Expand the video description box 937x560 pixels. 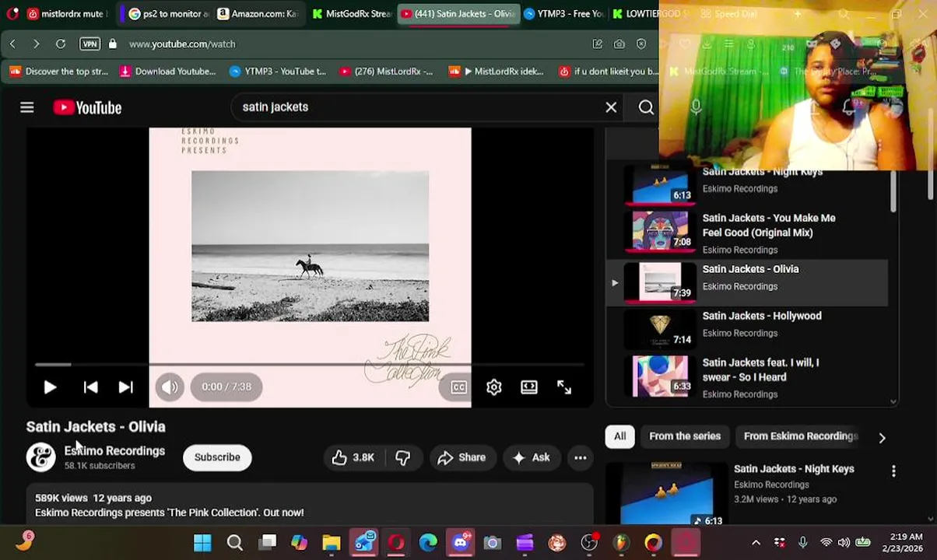[310, 505]
